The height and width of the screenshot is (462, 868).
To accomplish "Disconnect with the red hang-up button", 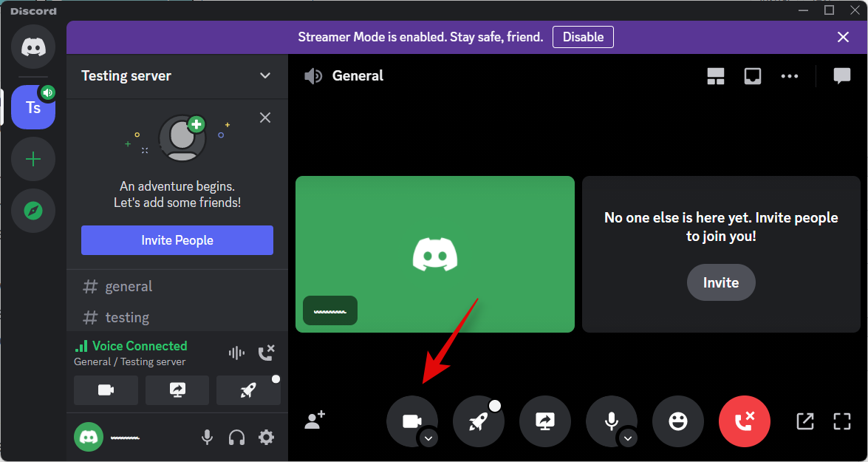I will (x=744, y=421).
